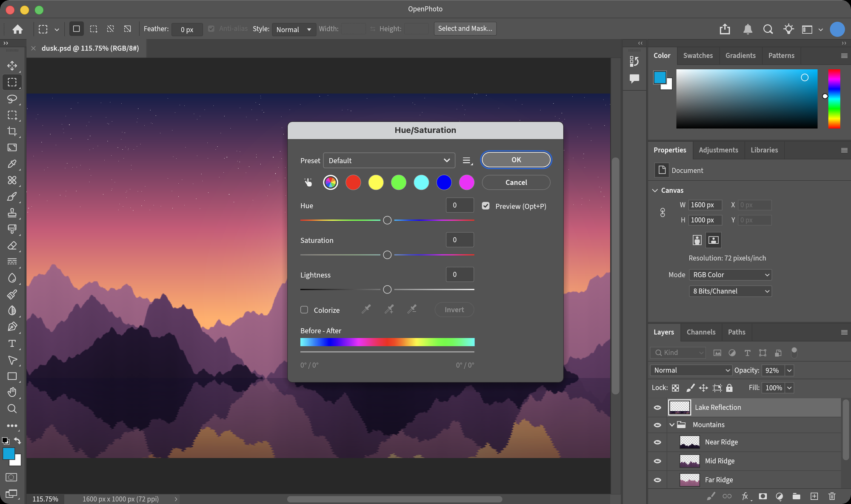The image size is (851, 504).
Task: Open the Libraries tab
Action: click(x=764, y=150)
